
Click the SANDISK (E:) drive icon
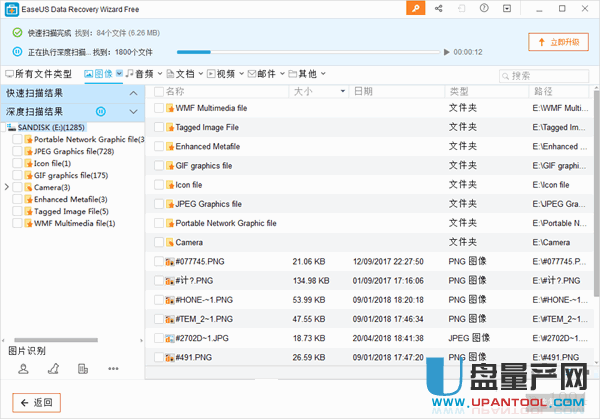point(11,128)
